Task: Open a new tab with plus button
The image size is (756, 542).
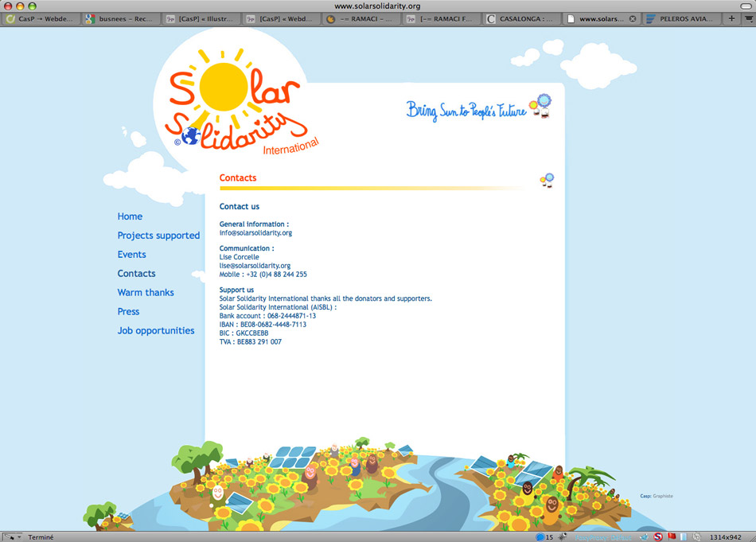Action: coord(731,18)
